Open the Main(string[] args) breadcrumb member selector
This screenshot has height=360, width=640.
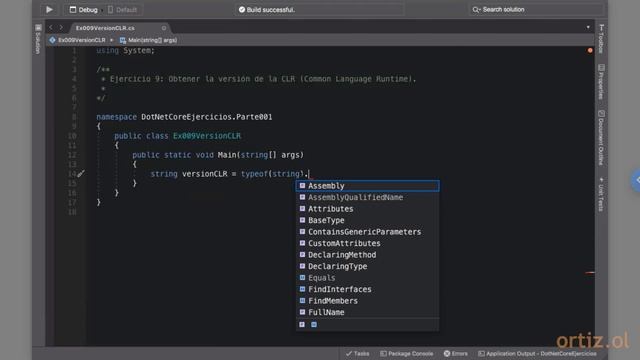pos(149,40)
